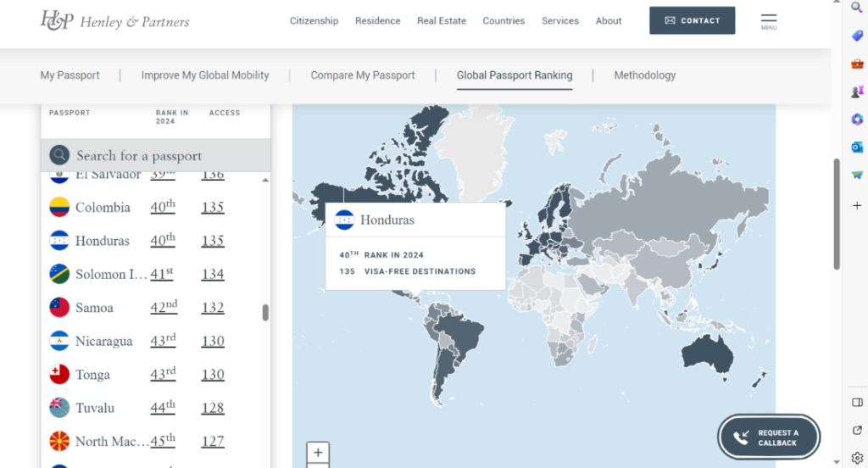Open the Residence menu
Image resolution: width=868 pixels, height=468 pixels.
pyautogui.click(x=377, y=20)
